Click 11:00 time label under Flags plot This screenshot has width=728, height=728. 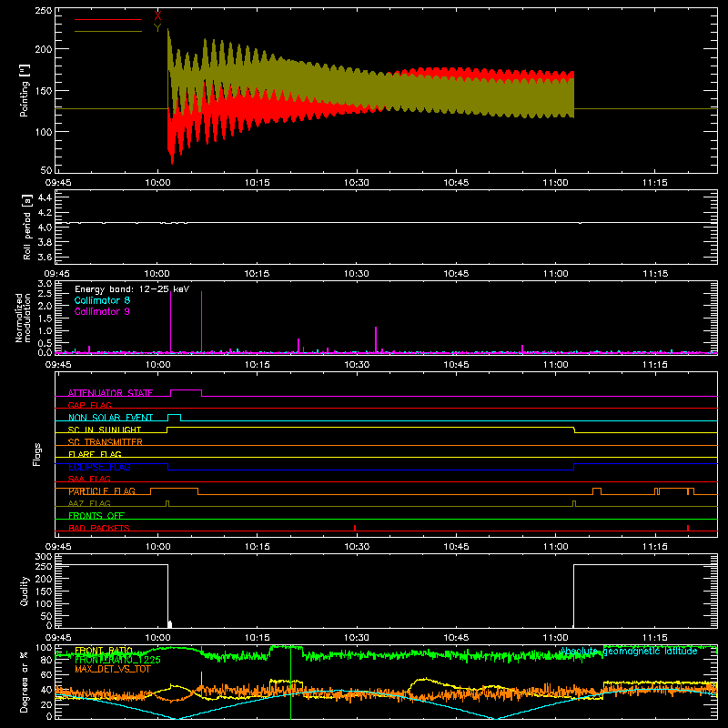(x=556, y=547)
